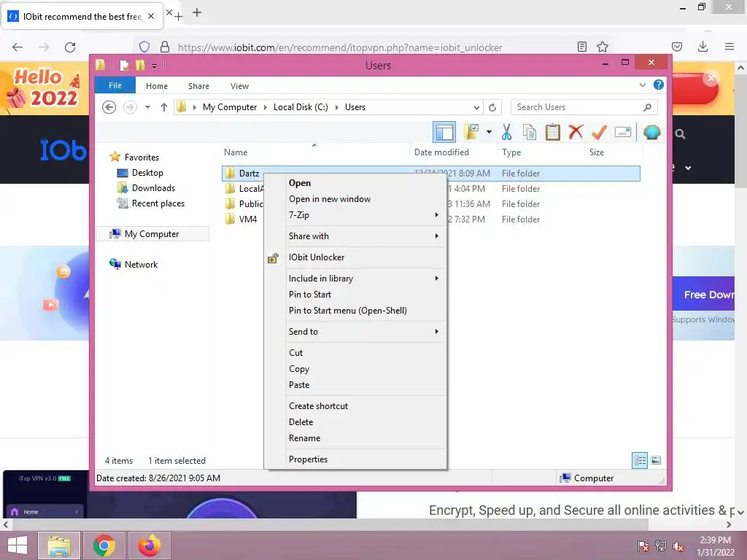Viewport: 747px width, 560px height.
Task: Open the Firefox hamburger menu
Action: click(729, 47)
